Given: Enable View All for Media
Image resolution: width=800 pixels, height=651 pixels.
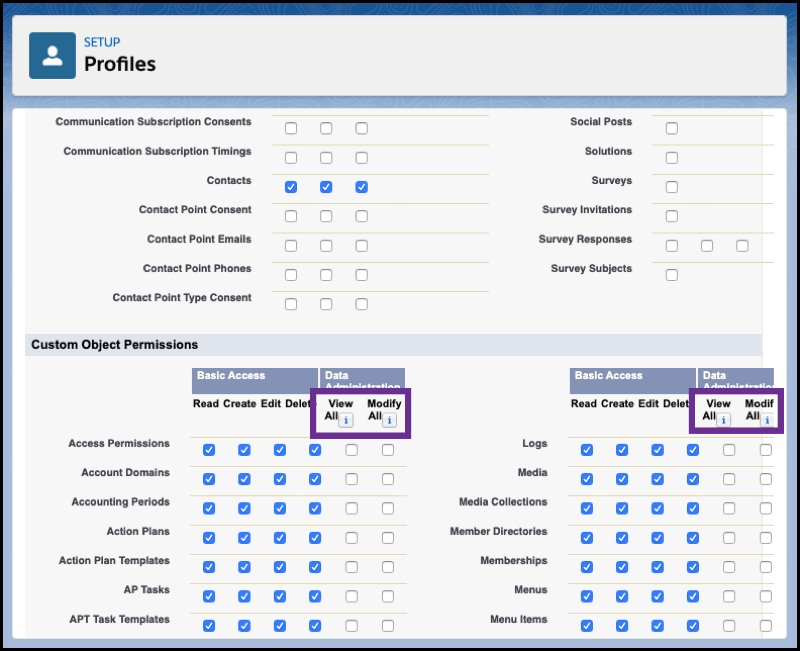Looking at the screenshot, I should (x=729, y=479).
